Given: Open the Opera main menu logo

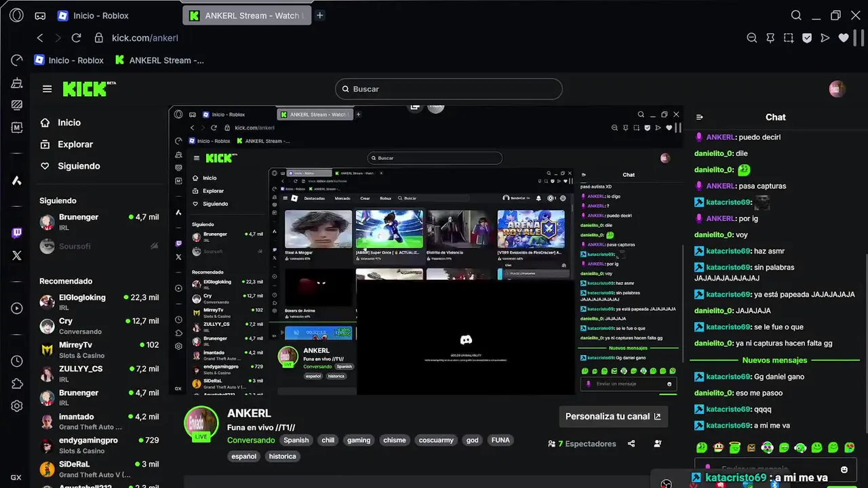Looking at the screenshot, I should point(16,15).
